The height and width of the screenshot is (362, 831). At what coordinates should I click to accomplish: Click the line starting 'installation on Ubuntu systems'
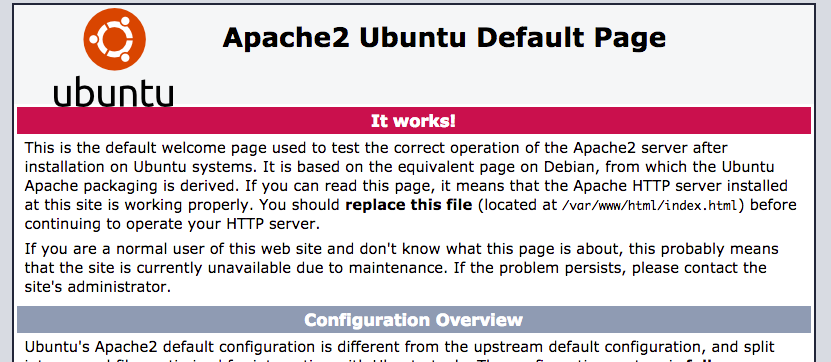400,167
